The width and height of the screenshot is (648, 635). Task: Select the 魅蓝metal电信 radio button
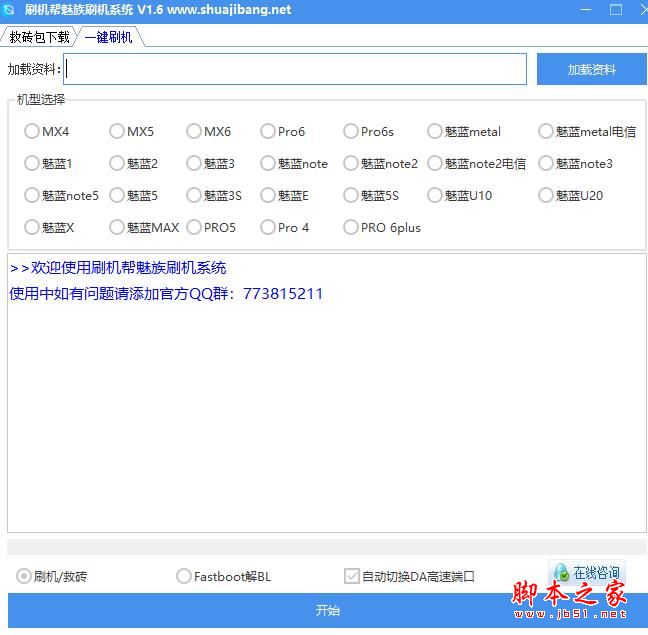pos(546,131)
